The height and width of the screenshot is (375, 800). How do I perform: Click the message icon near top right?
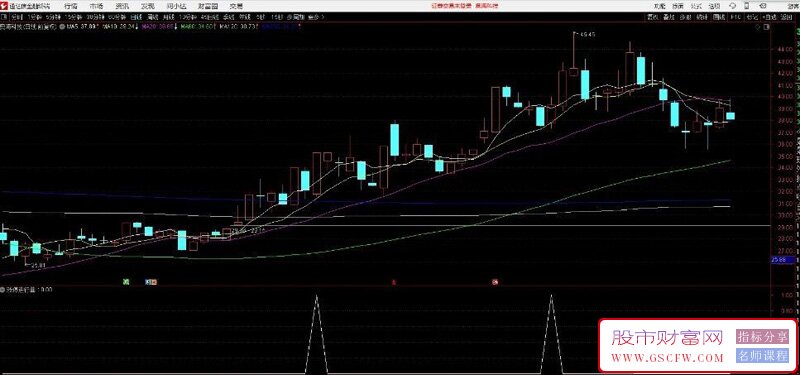(x=763, y=6)
